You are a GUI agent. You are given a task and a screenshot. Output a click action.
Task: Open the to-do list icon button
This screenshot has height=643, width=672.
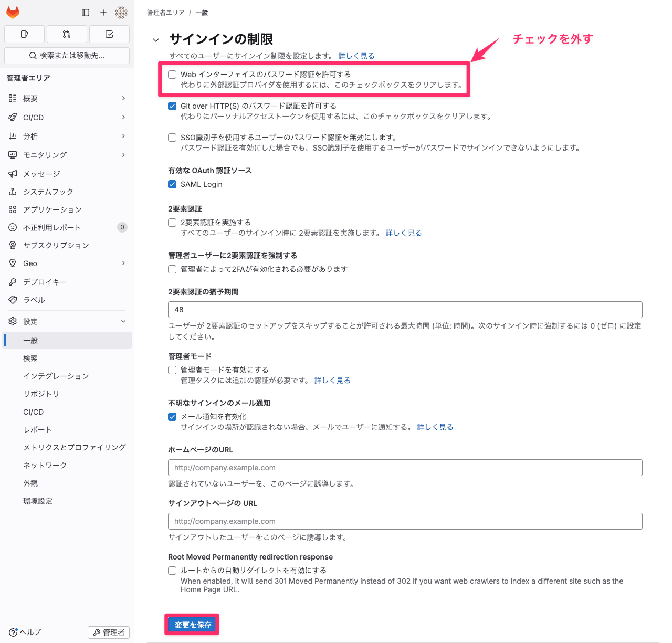[109, 34]
